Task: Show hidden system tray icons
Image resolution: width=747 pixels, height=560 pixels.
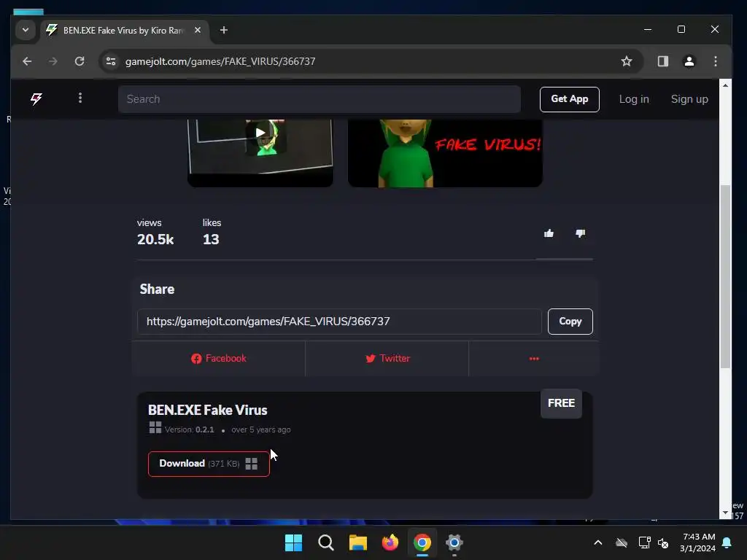Action: click(598, 542)
